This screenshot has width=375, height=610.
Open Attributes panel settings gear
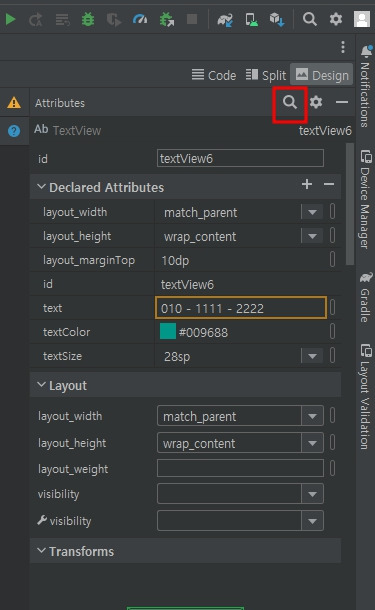(316, 102)
